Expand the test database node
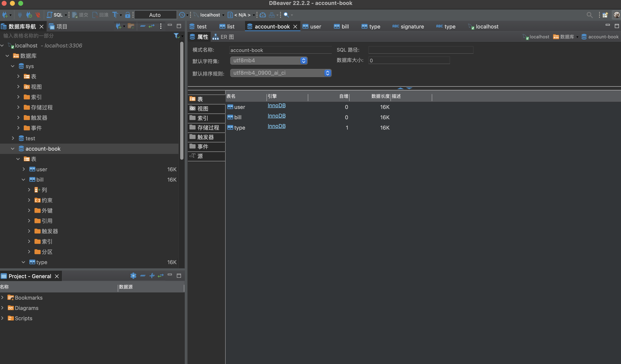 pos(13,138)
